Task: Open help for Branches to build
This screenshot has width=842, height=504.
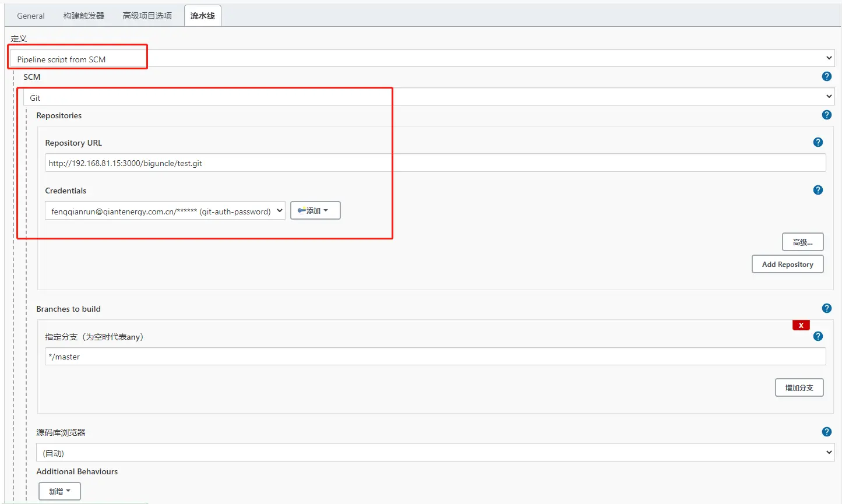Action: click(826, 308)
